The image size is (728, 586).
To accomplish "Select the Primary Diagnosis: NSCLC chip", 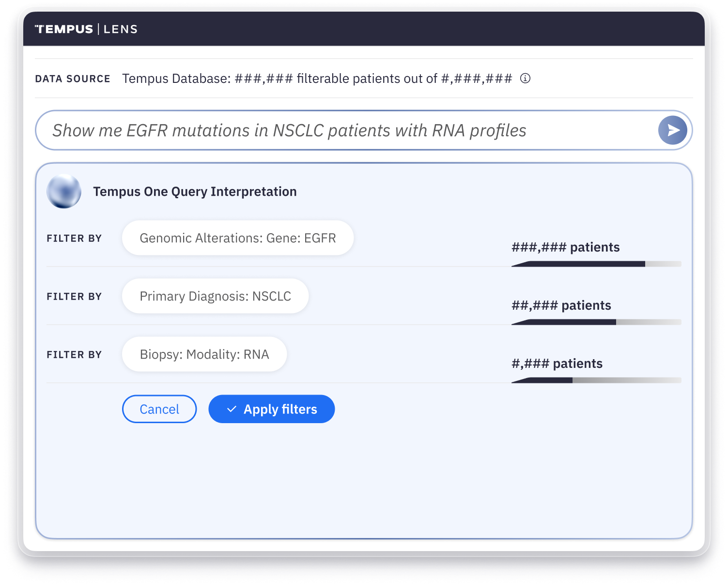I will tap(216, 296).
